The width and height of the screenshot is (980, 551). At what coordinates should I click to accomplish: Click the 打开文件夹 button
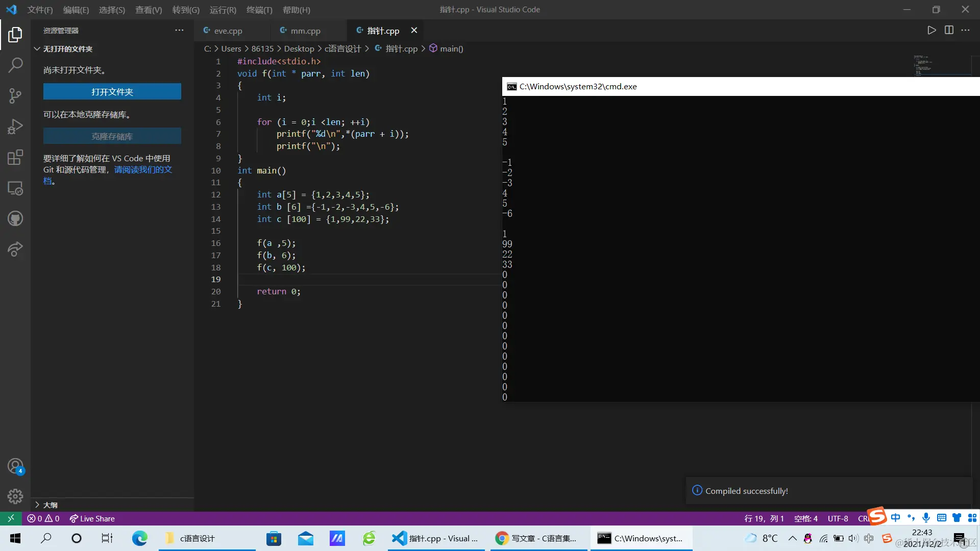[x=112, y=92]
